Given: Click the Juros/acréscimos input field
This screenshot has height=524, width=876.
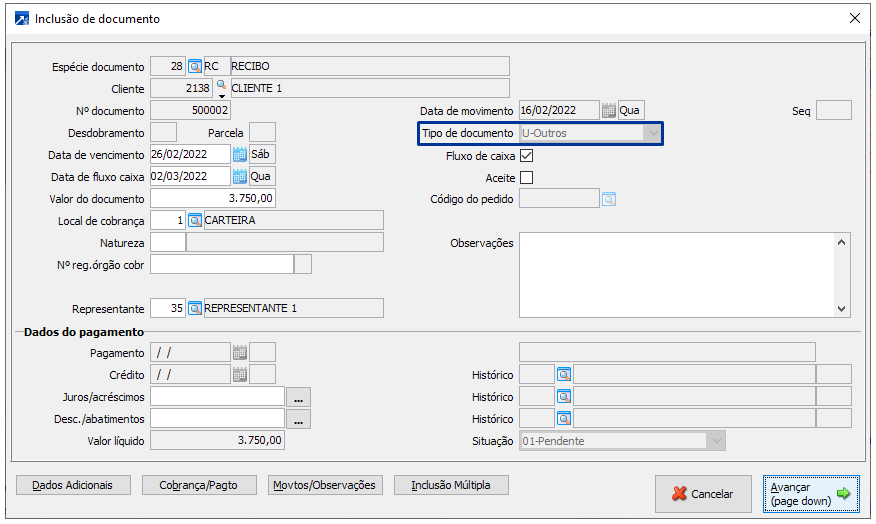Looking at the screenshot, I should click(217, 397).
